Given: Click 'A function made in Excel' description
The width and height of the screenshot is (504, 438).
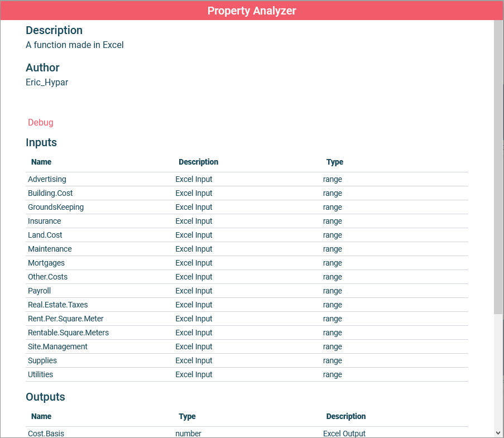Looking at the screenshot, I should [75, 45].
